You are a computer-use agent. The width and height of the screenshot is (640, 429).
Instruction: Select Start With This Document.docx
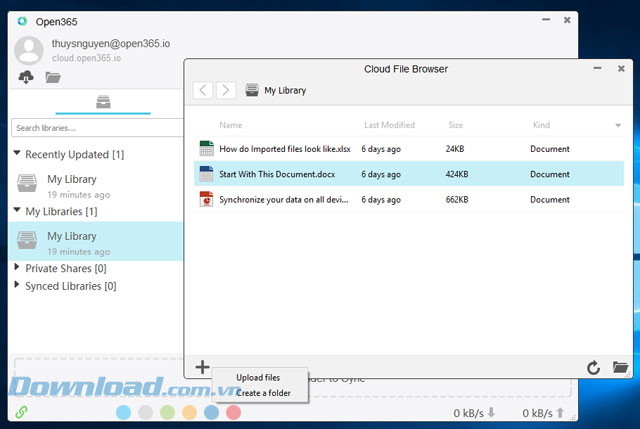(x=409, y=174)
